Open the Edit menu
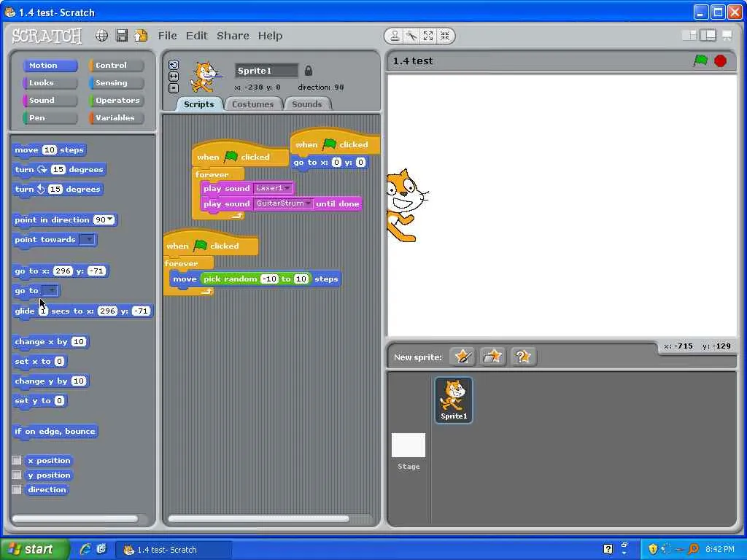Viewport: 747px width, 560px height. click(197, 36)
